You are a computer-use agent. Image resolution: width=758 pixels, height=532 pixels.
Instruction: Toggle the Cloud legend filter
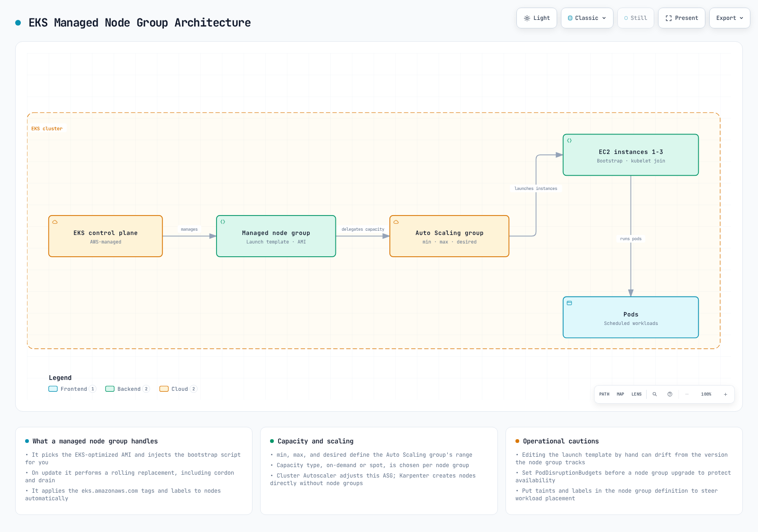(x=178, y=389)
